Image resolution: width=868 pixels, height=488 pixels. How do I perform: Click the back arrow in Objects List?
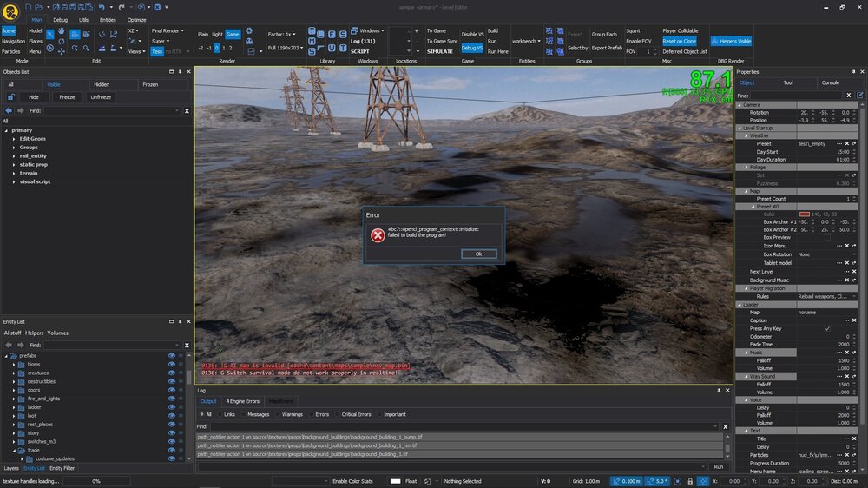point(9,111)
